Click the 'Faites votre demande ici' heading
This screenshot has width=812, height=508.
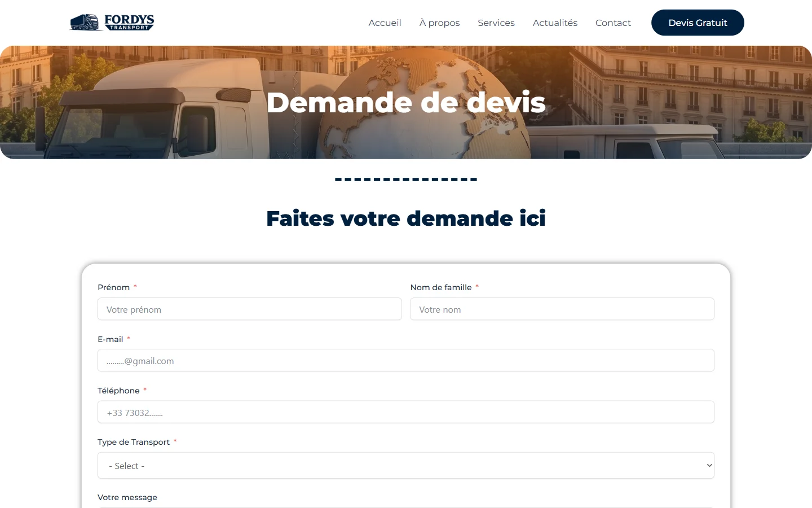[406, 218]
